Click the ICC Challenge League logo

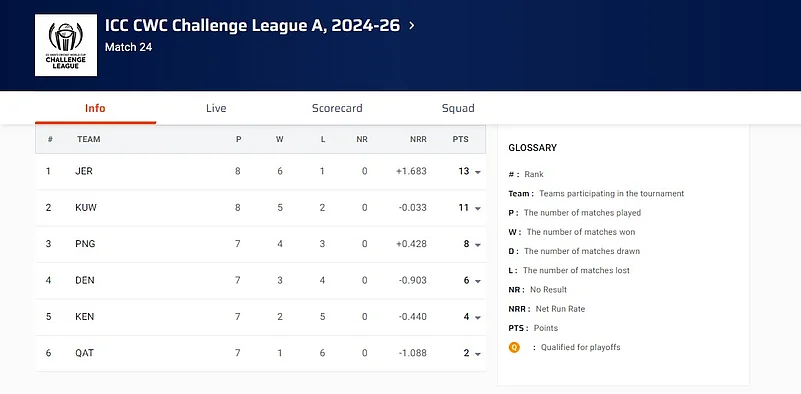[66, 45]
